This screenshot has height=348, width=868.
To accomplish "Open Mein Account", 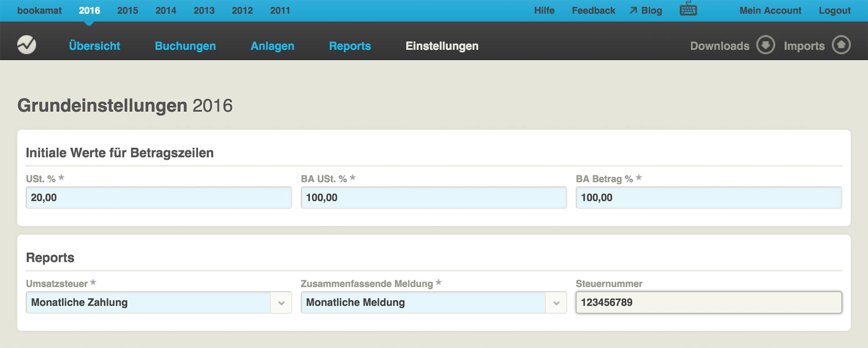I will click(x=770, y=10).
